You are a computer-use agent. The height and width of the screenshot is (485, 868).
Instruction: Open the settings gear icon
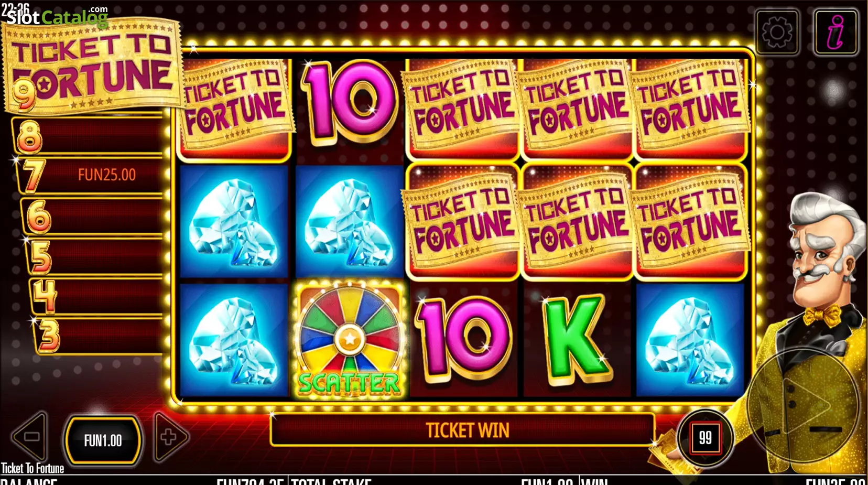[x=777, y=33]
